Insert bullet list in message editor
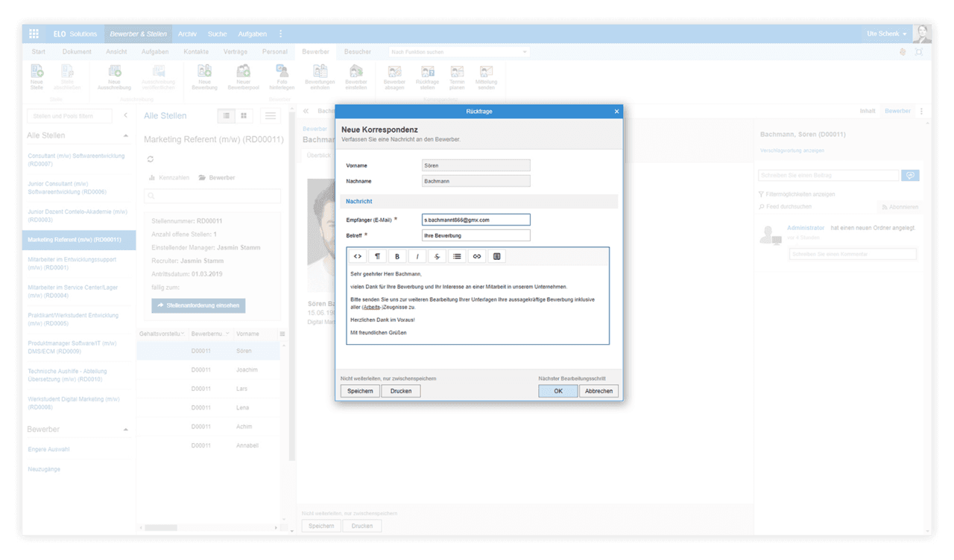Image resolution: width=954 pixels, height=560 pixels. point(457,256)
